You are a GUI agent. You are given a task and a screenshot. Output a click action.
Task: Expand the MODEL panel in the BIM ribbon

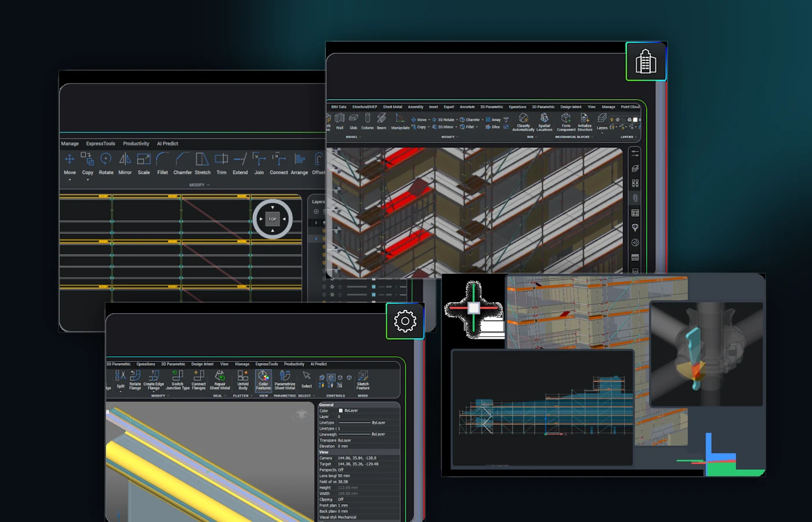353,137
